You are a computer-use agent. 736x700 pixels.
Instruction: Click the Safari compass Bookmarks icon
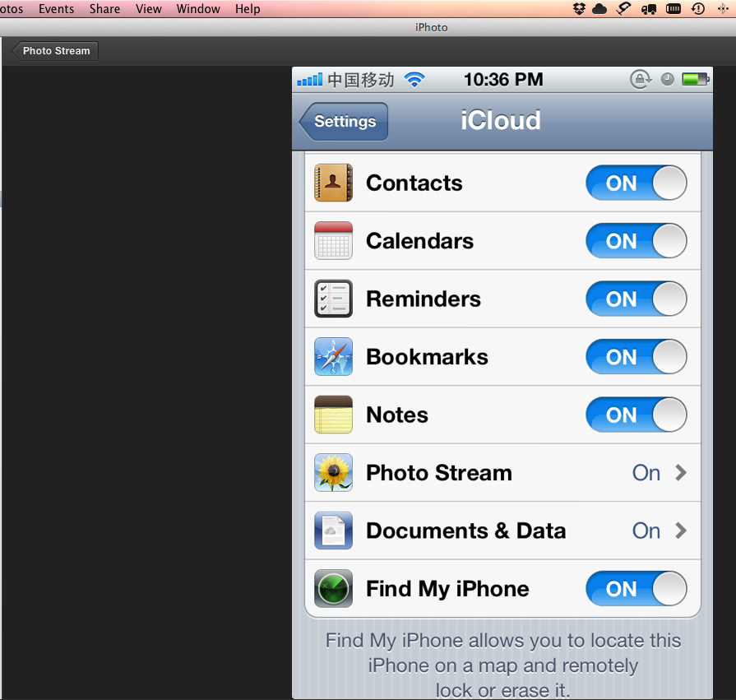(x=333, y=356)
